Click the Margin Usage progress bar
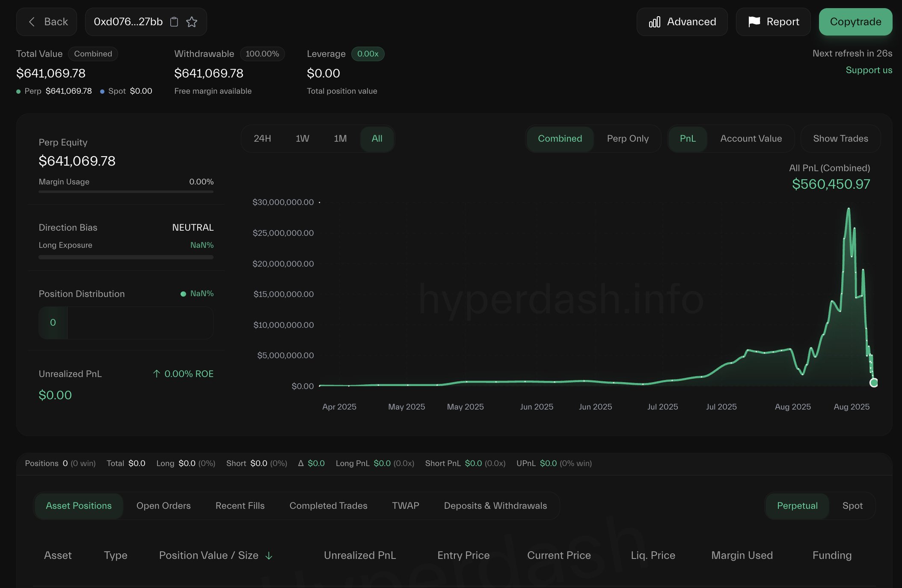Viewport: 902px width, 588px height. 126,192
